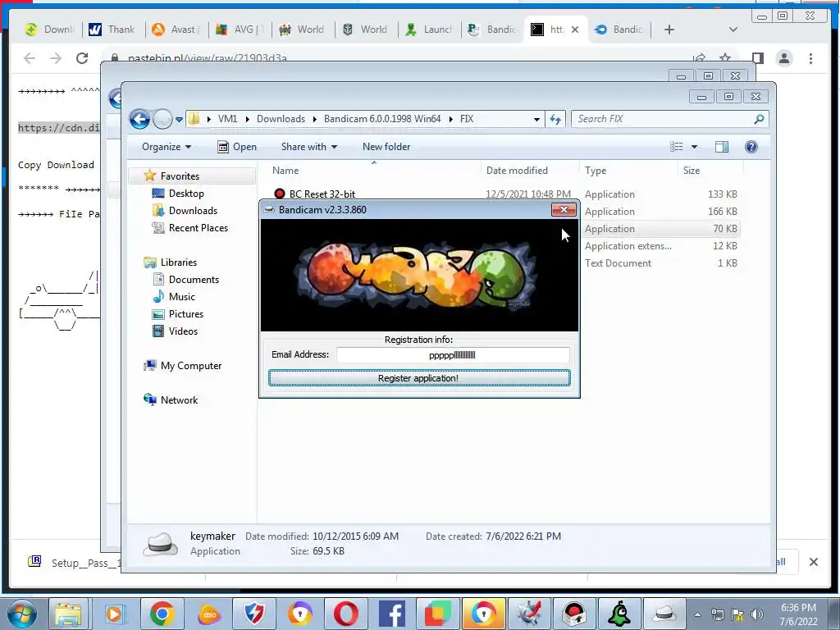840x630 pixels.
Task: Open the Videos library
Action: click(x=183, y=331)
